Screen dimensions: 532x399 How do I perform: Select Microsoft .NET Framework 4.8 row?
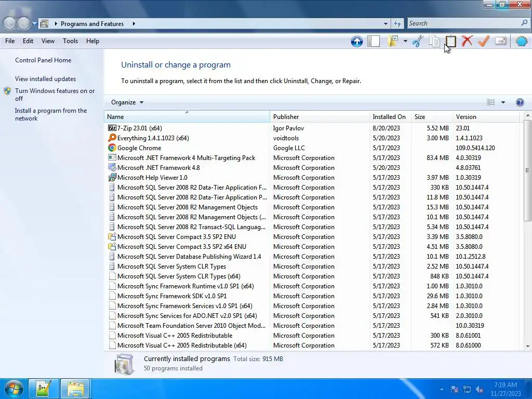click(x=312, y=168)
